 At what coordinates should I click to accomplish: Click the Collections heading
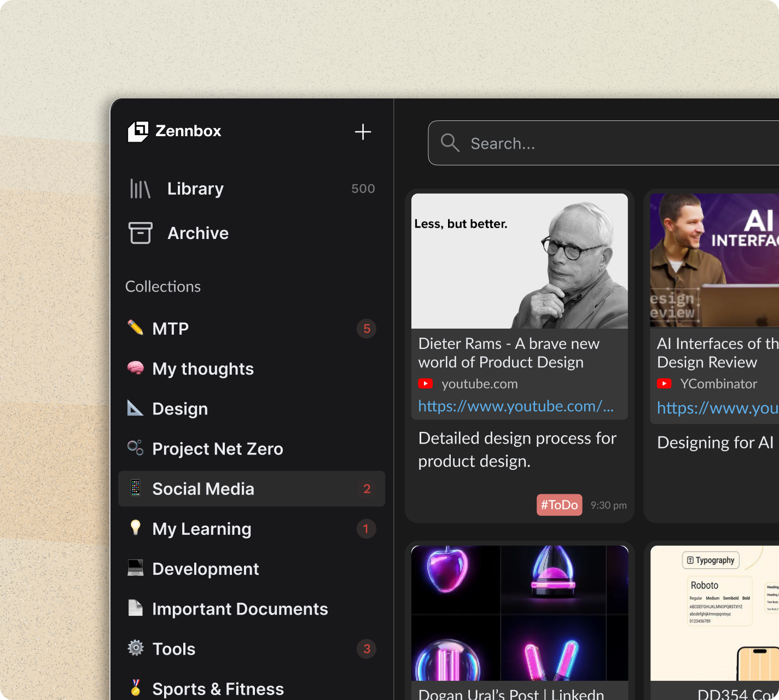tap(163, 287)
